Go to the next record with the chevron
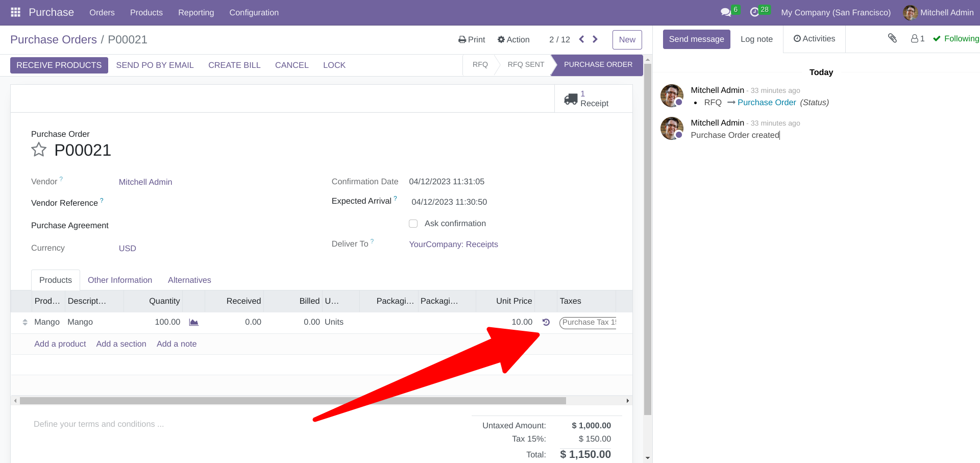Screen dimensions: 980x463 [x=595, y=39]
